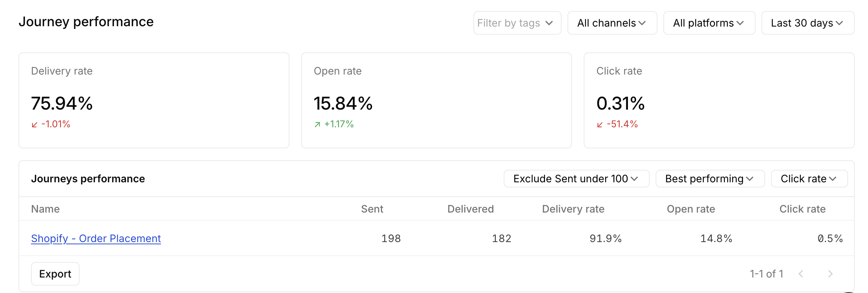
Task: Open the All platforms dropdown
Action: pyautogui.click(x=709, y=23)
